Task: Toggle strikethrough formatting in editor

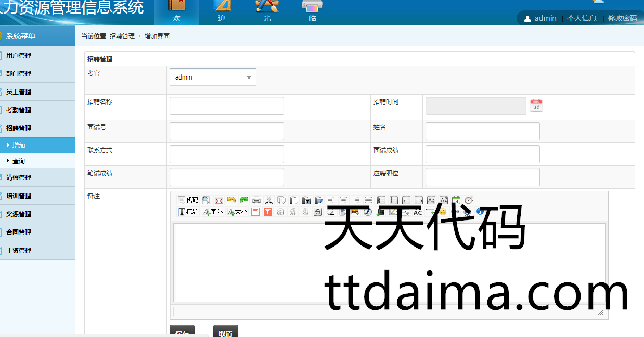Action: click(318, 212)
